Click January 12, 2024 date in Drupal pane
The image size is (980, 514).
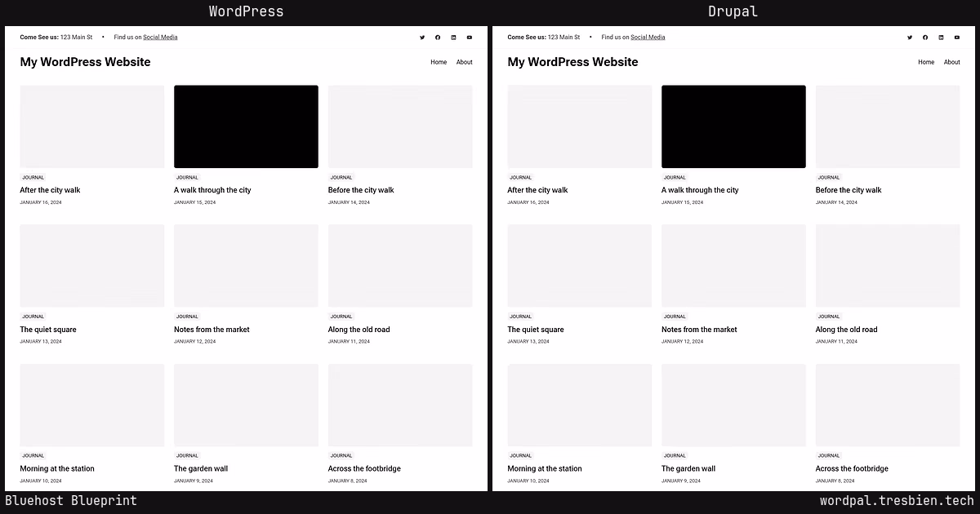682,342
